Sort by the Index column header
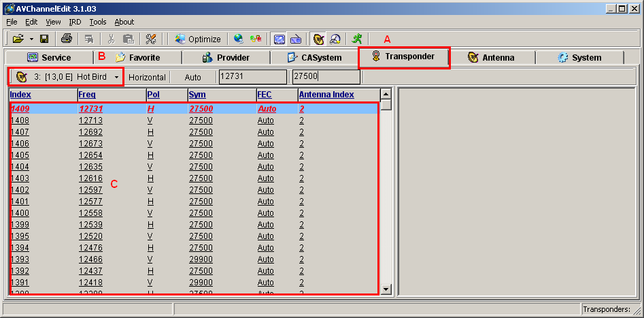This screenshot has height=318, width=644. 43,95
